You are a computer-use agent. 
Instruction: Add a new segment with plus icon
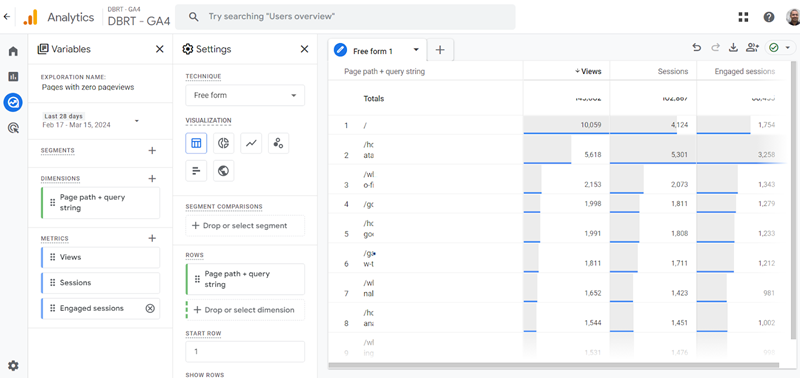(152, 150)
